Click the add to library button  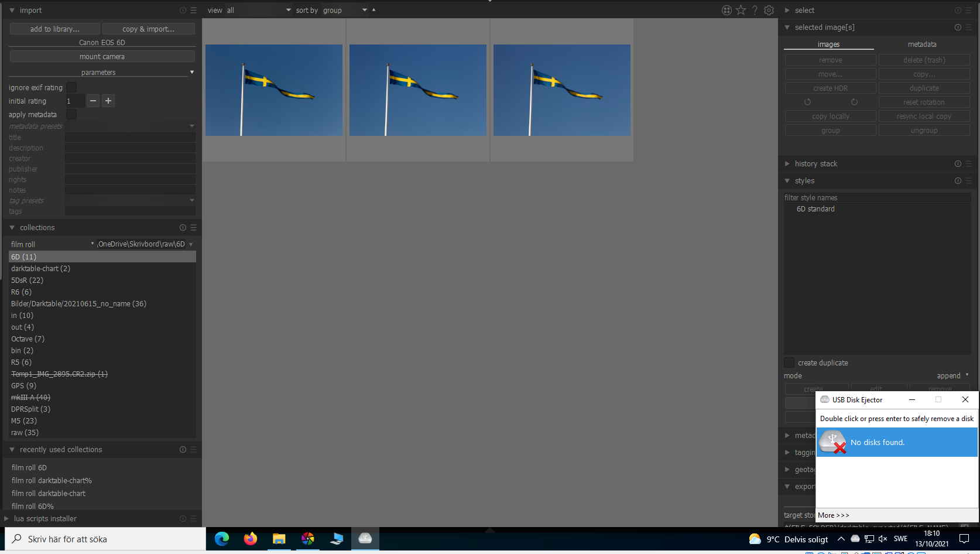(x=55, y=29)
